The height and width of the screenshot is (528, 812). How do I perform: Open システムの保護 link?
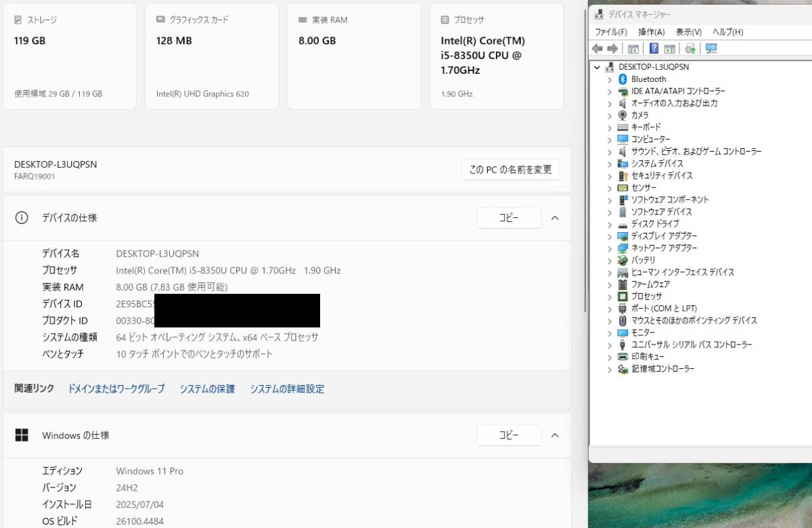[x=207, y=389]
